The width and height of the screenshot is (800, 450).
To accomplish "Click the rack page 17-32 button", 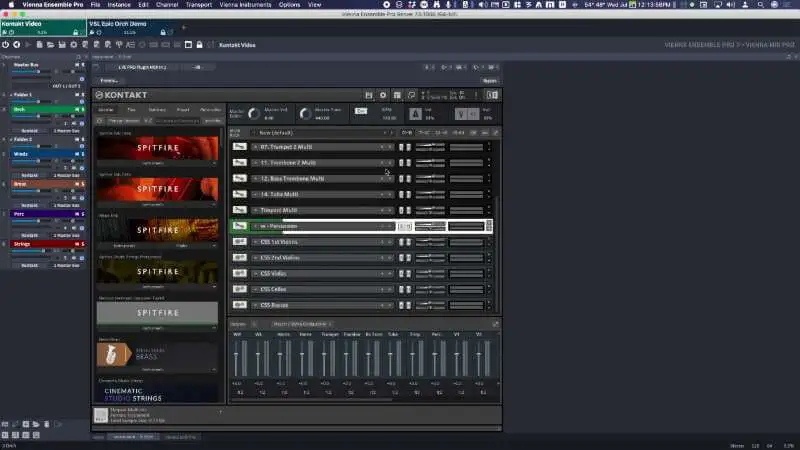I will [424, 133].
